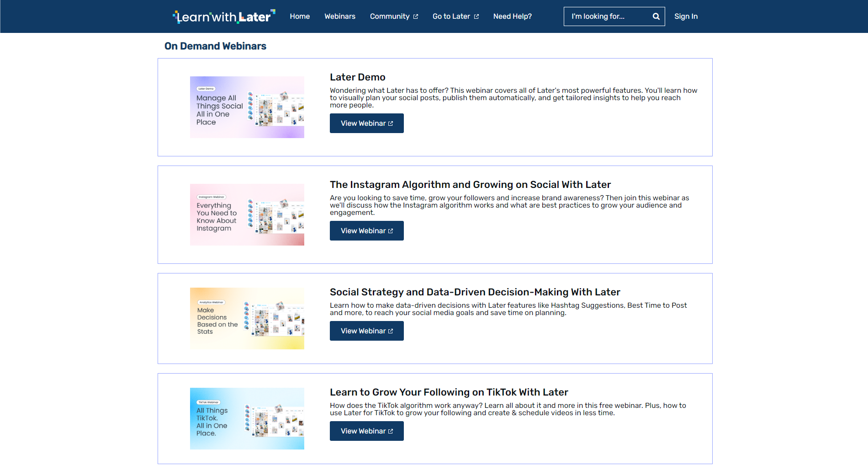The image size is (868, 471).
Task: Click inside the I'm looking for search field
Action: pyautogui.click(x=608, y=16)
